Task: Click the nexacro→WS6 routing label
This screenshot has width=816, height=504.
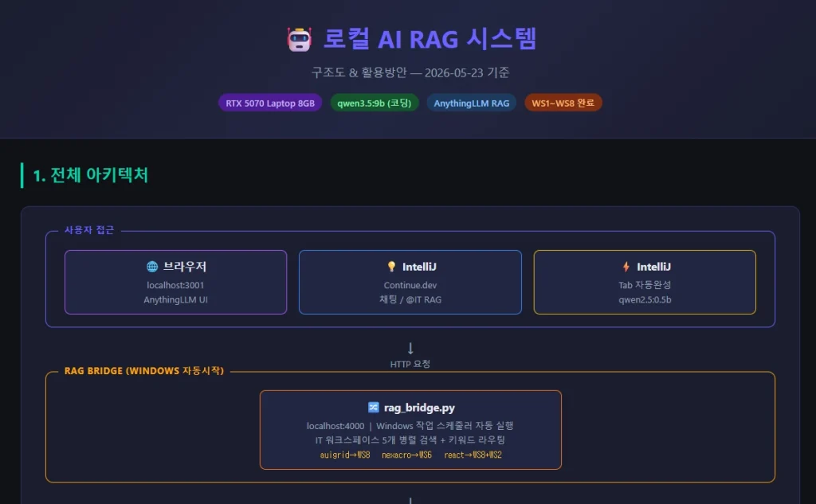Action: pyautogui.click(x=407, y=455)
